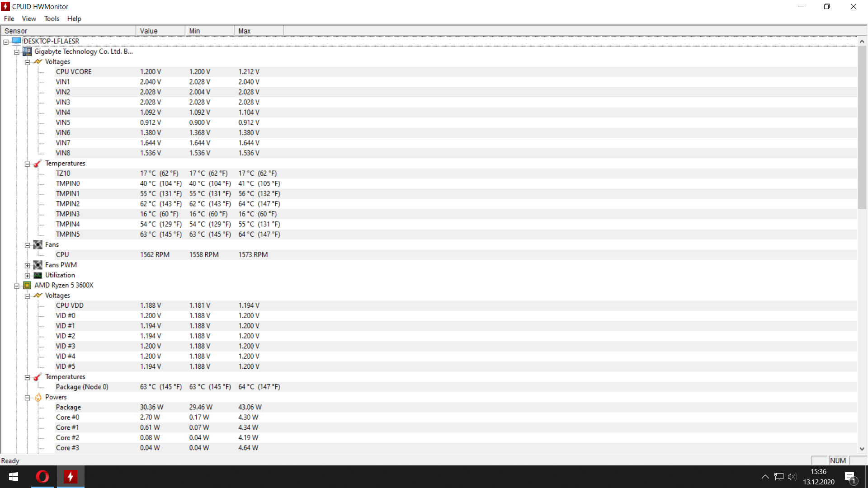Click the volume icon in system tray
Screen dimensions: 868x488
[792, 477]
